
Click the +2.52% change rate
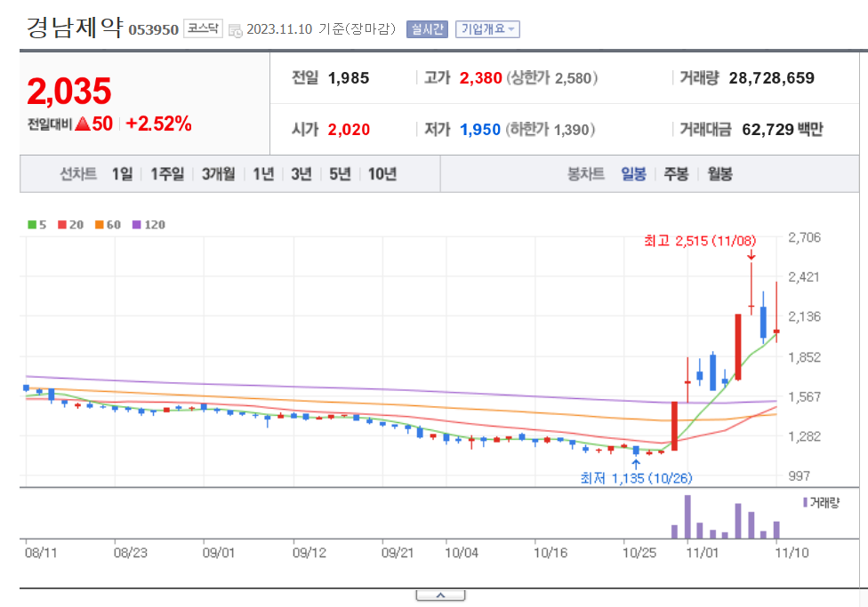pos(159,124)
